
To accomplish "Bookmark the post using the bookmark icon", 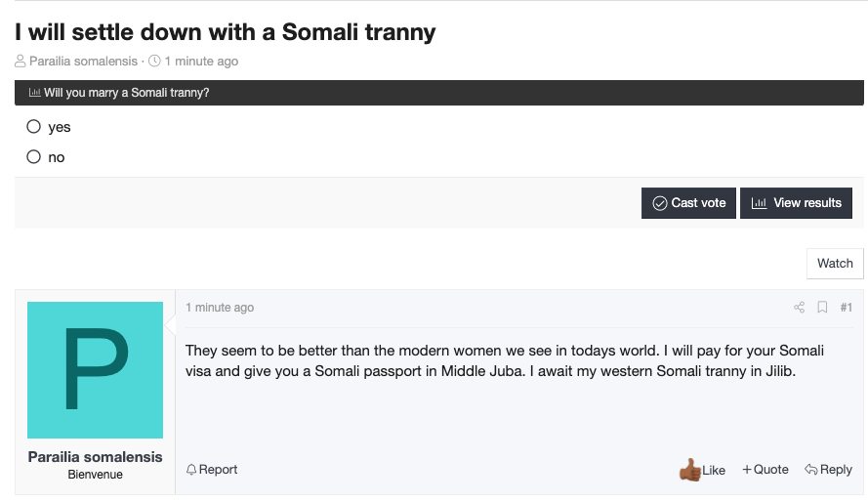I will pos(822,308).
